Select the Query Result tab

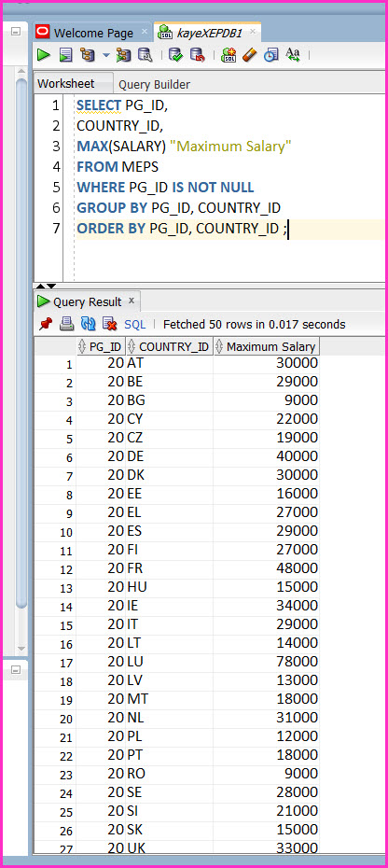pos(87,301)
